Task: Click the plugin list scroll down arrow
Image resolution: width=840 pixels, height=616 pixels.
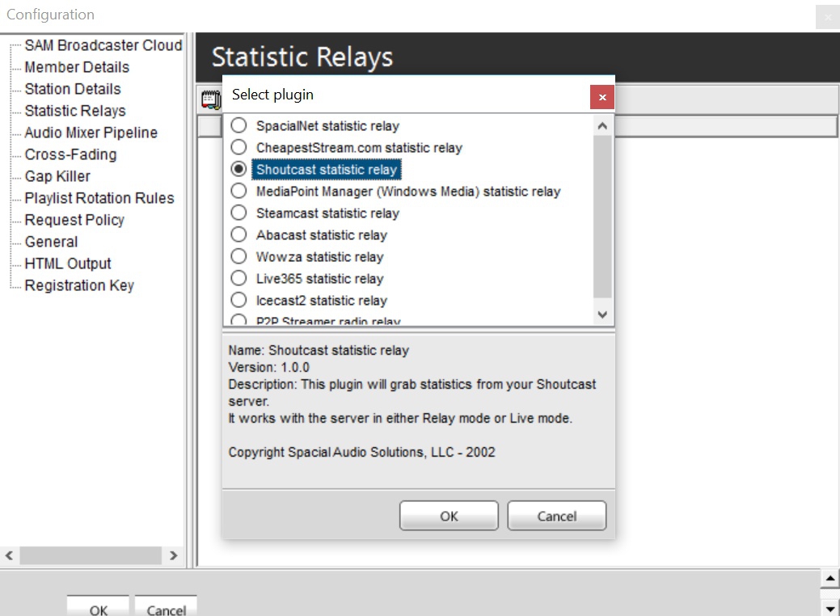Action: pos(602,314)
